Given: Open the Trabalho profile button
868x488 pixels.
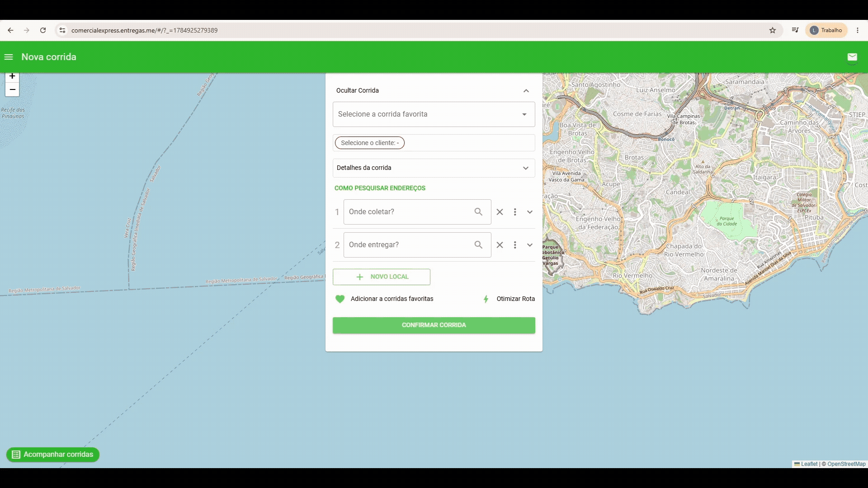Looking at the screenshot, I should click(826, 30).
